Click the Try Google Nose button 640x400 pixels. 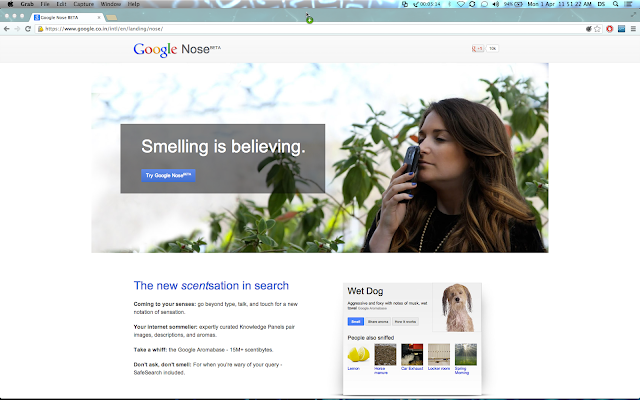click(x=168, y=176)
